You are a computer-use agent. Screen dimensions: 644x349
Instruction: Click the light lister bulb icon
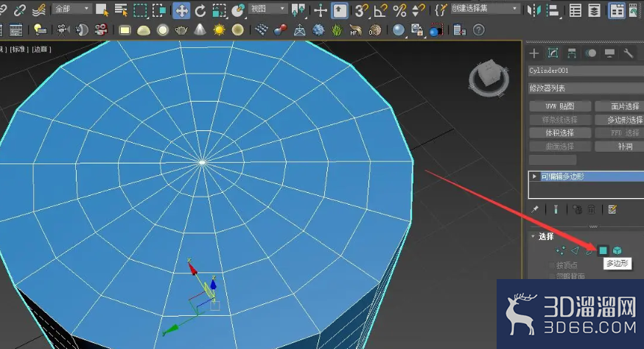[x=40, y=29]
